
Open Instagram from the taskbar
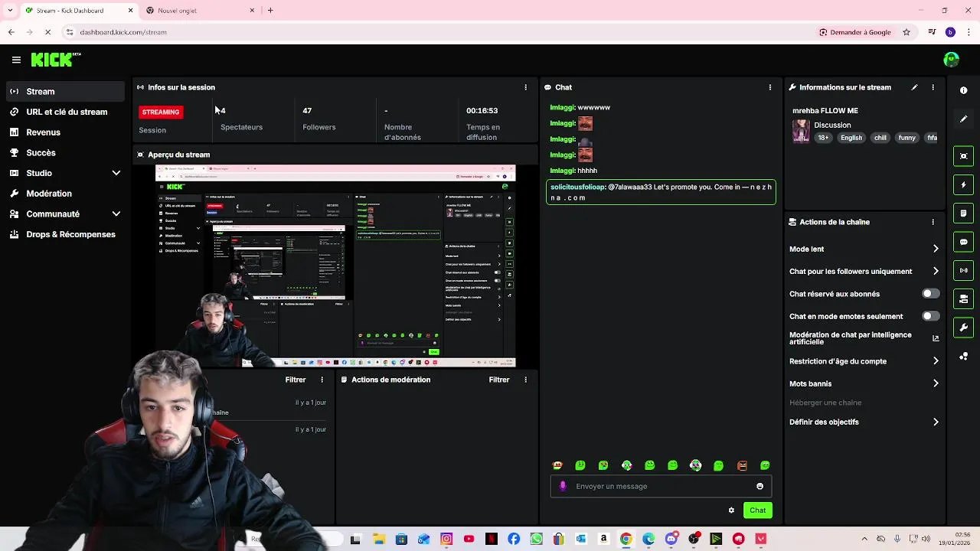(x=446, y=539)
